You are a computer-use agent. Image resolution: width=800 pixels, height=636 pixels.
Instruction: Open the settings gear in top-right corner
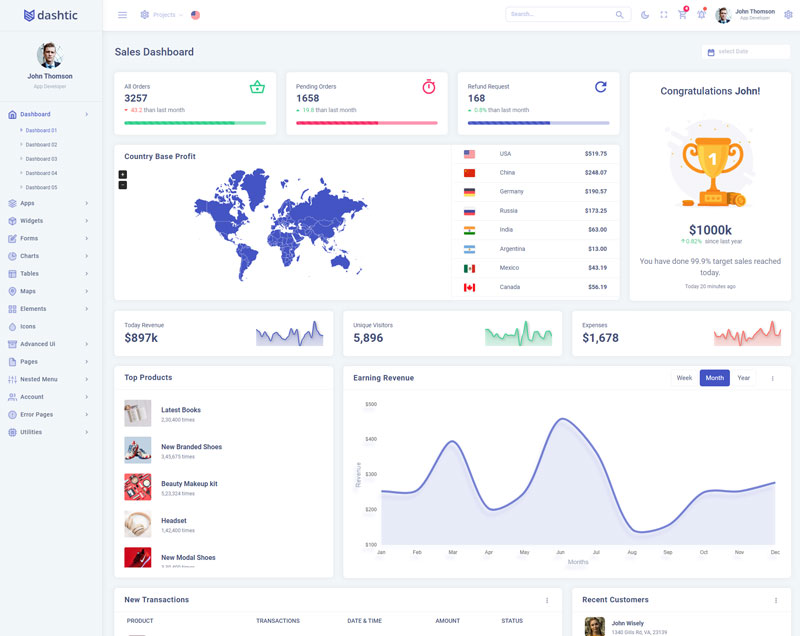788,15
